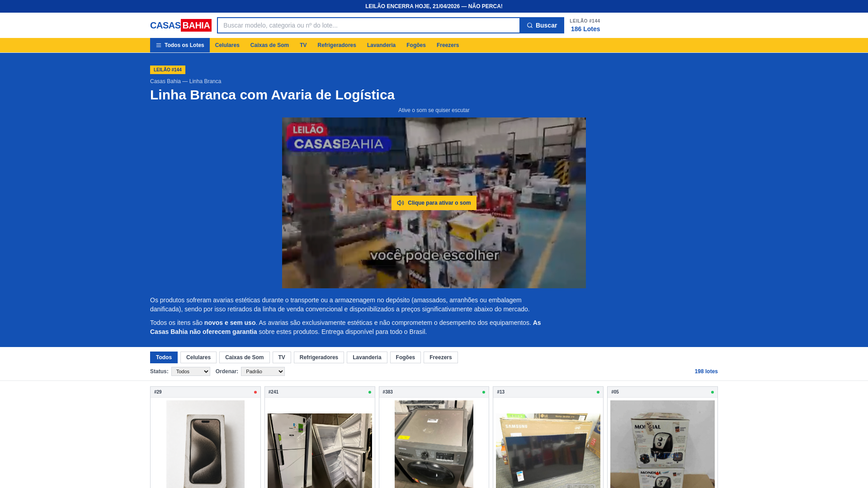
Task: Open Freezers in yellow nav bar
Action: pyautogui.click(x=448, y=45)
